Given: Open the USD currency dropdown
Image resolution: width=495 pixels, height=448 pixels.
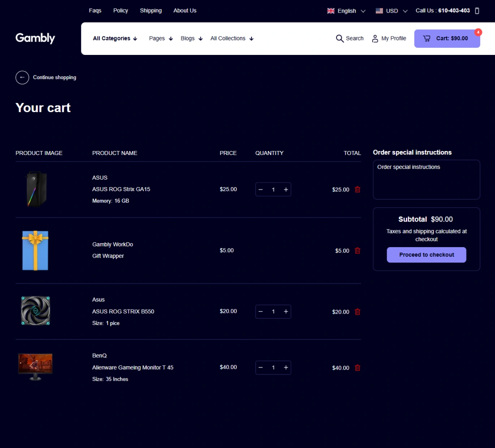Looking at the screenshot, I should point(392,11).
